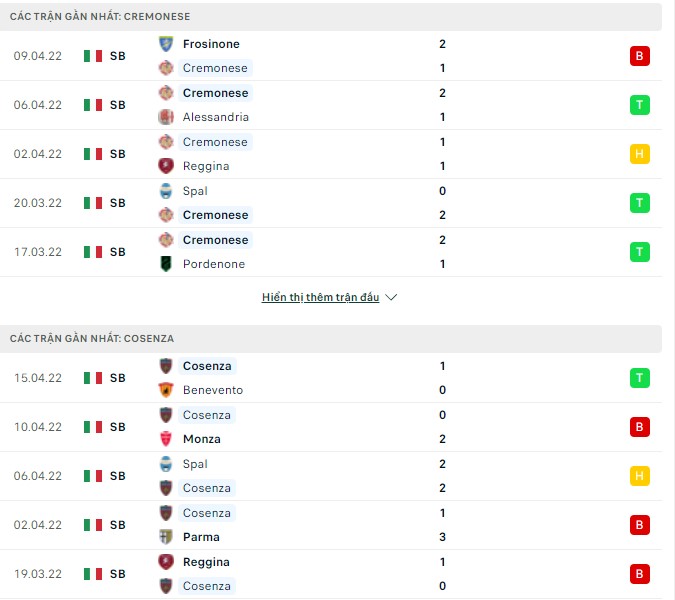Select the Cremonese recent matches header

click(100, 17)
